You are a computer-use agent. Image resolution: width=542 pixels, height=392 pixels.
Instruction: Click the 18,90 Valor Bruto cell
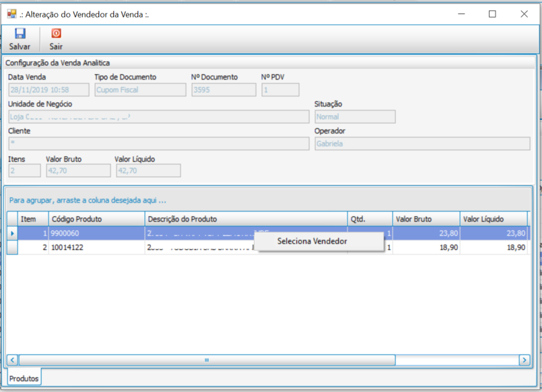pos(426,247)
